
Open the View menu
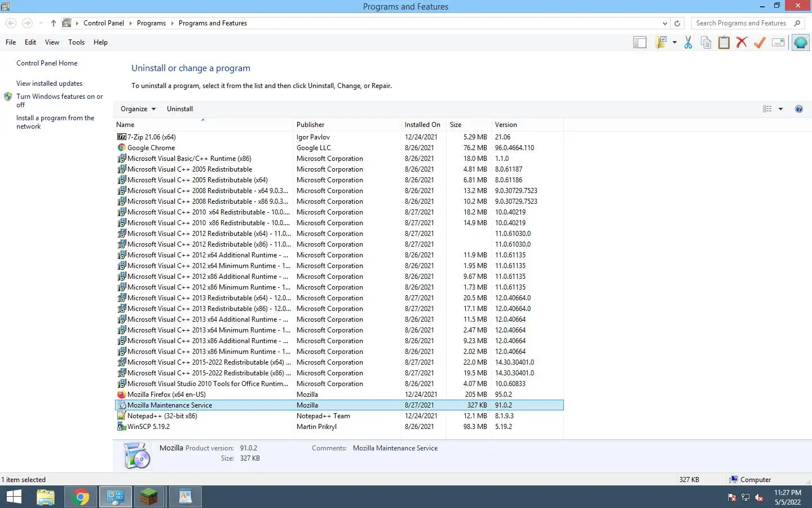click(x=52, y=42)
